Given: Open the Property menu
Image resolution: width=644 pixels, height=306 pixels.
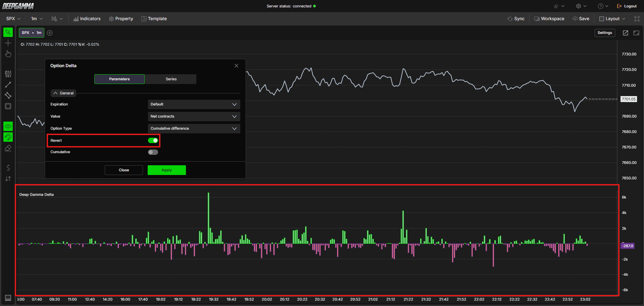Looking at the screenshot, I should coord(121,19).
